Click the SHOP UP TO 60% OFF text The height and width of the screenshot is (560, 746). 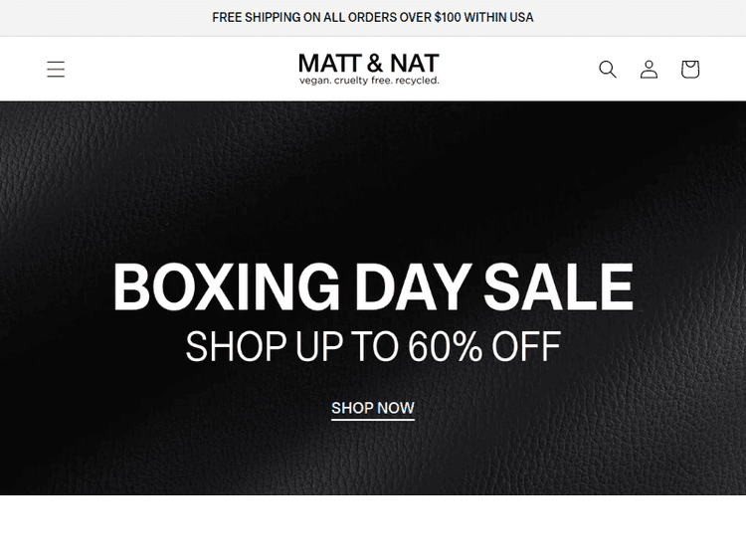pyautogui.click(x=373, y=347)
